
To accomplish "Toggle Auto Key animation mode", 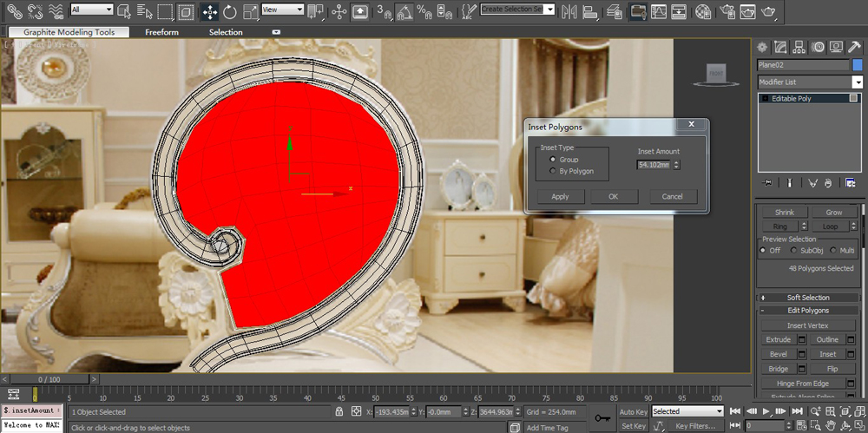I will (634, 412).
